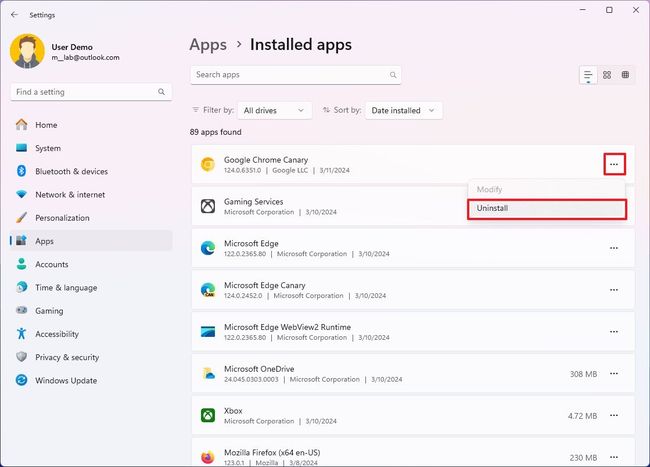Click the Xbox app icon
The image size is (650, 467).
pos(208,416)
